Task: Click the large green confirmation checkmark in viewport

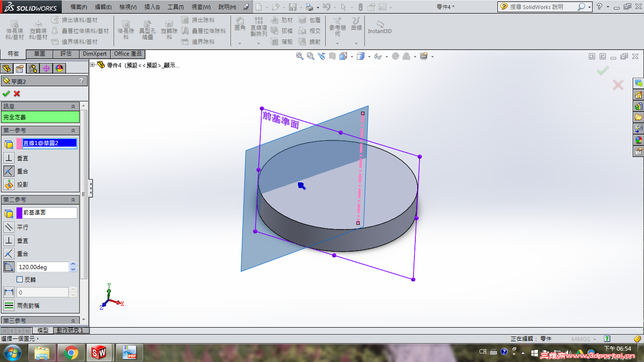Action: pos(603,71)
